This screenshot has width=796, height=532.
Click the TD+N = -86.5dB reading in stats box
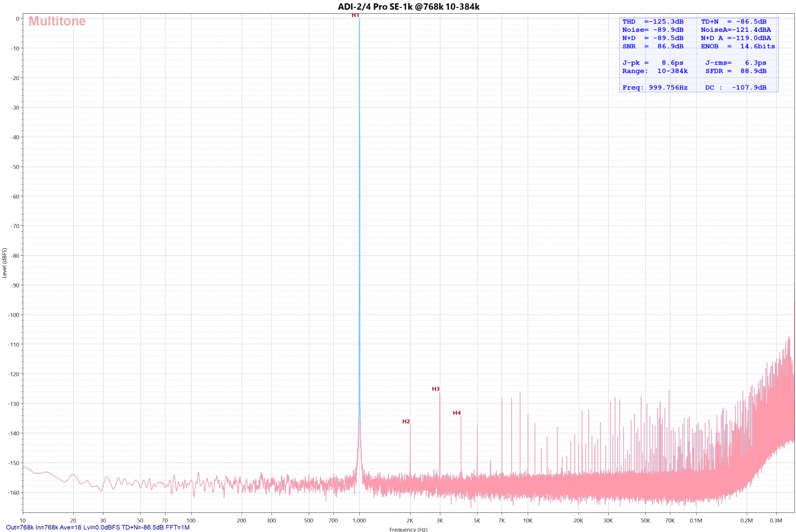pyautogui.click(x=734, y=22)
